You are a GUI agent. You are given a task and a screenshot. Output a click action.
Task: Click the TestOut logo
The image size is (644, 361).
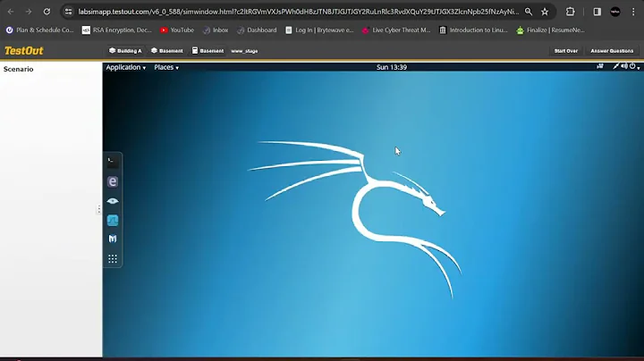pyautogui.click(x=24, y=51)
